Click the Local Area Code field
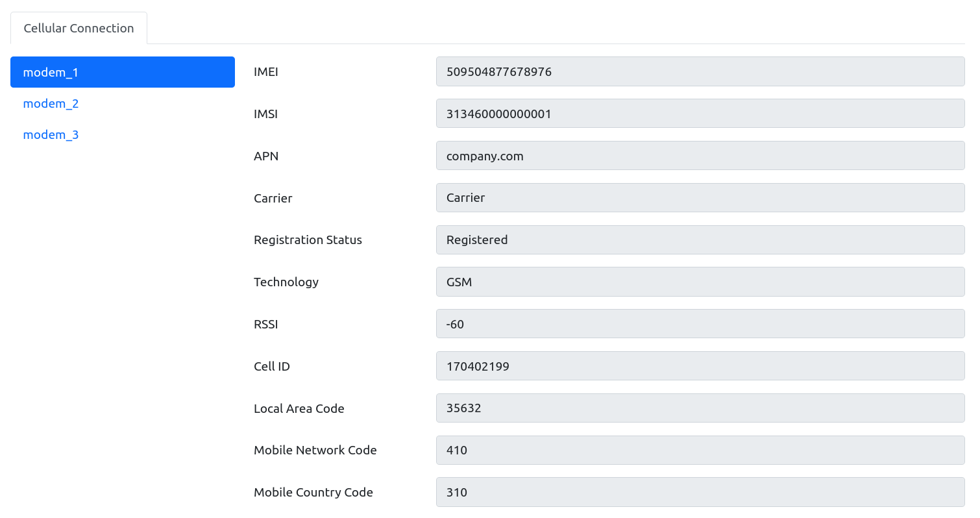This screenshot has width=980, height=518. [x=700, y=408]
